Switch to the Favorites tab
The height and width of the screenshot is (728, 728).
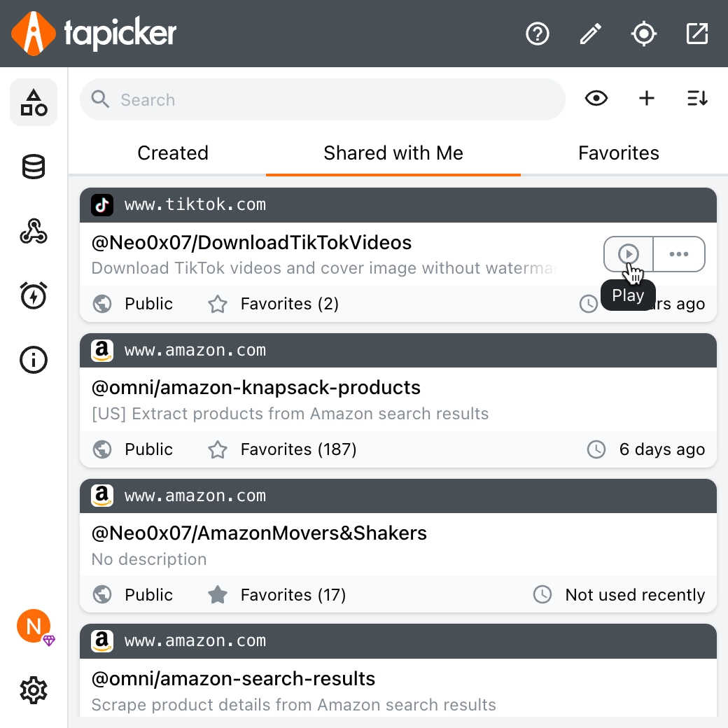(619, 153)
